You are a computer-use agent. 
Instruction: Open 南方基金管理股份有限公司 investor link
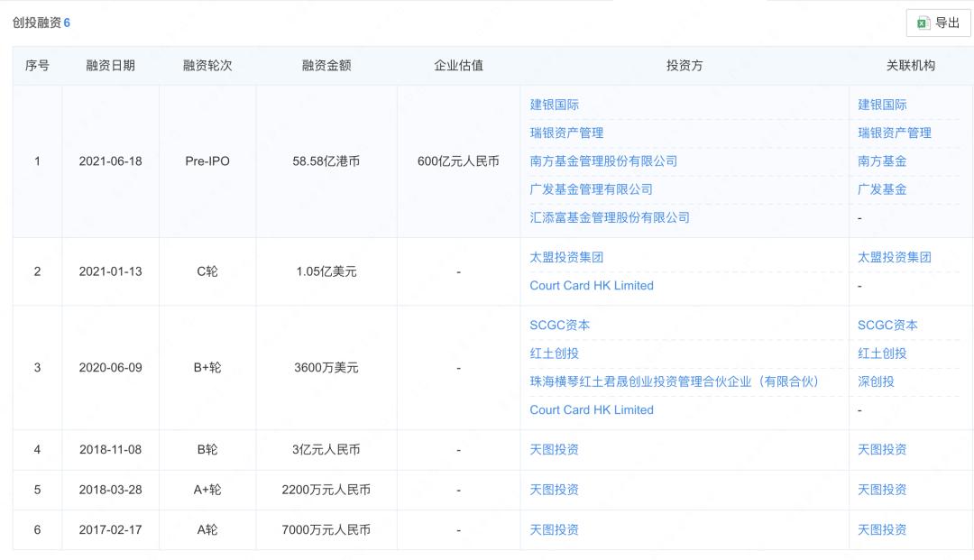[x=603, y=161]
